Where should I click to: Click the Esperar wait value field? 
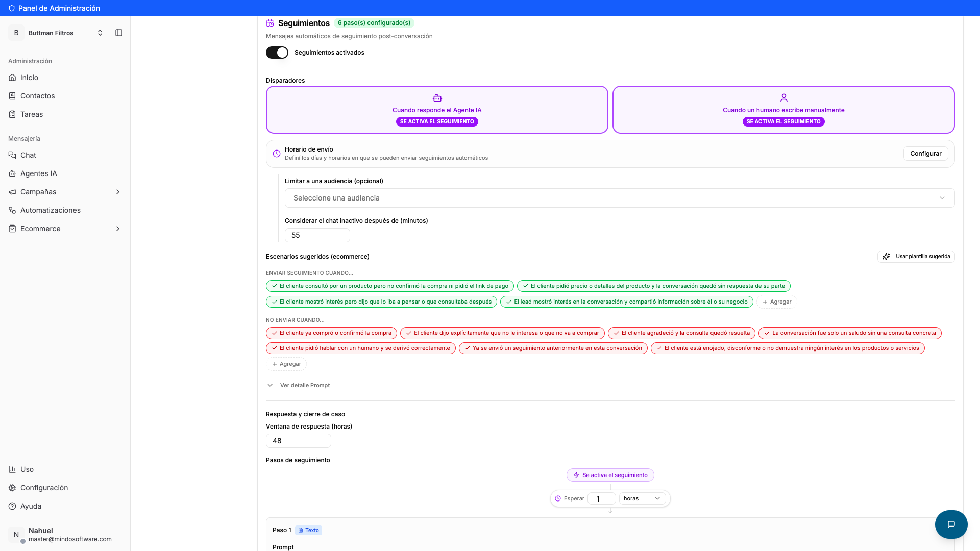click(601, 499)
